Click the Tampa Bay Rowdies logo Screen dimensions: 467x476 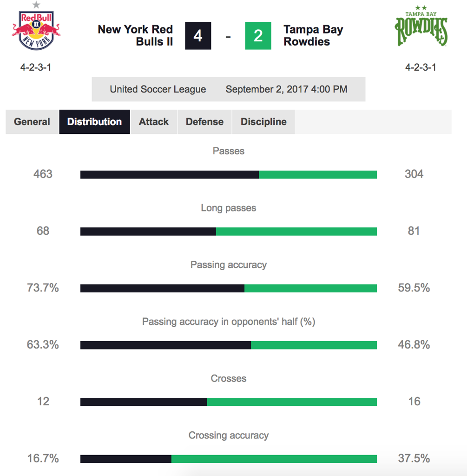click(421, 26)
